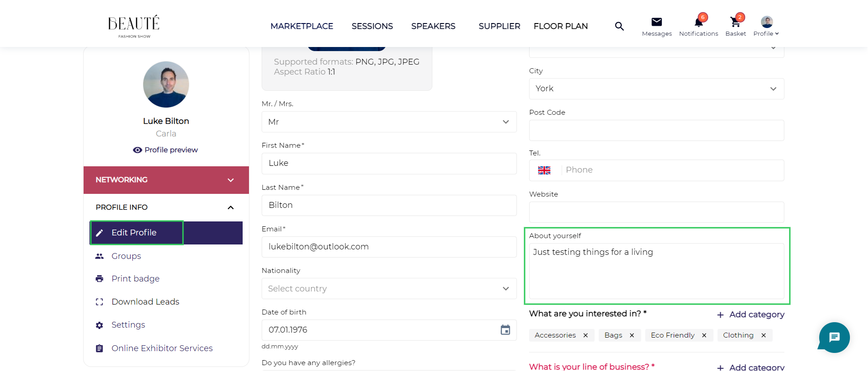The height and width of the screenshot is (371, 868).
Task: Open Download Leads in sidebar
Action: pos(145,302)
